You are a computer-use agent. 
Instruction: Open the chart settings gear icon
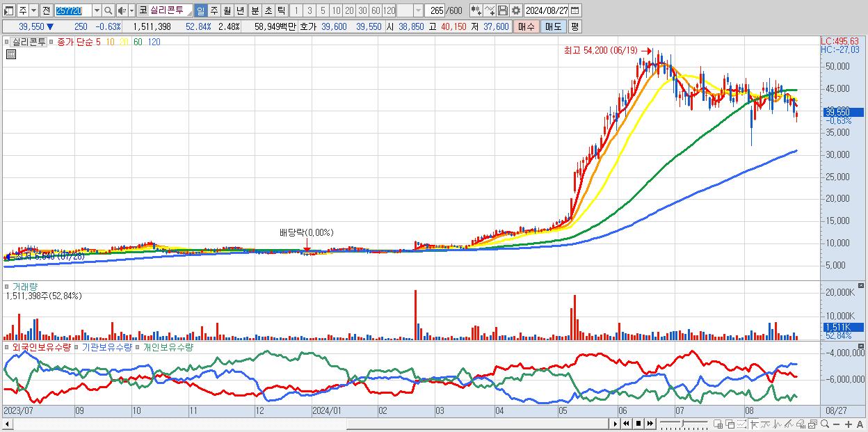[x=516, y=10]
